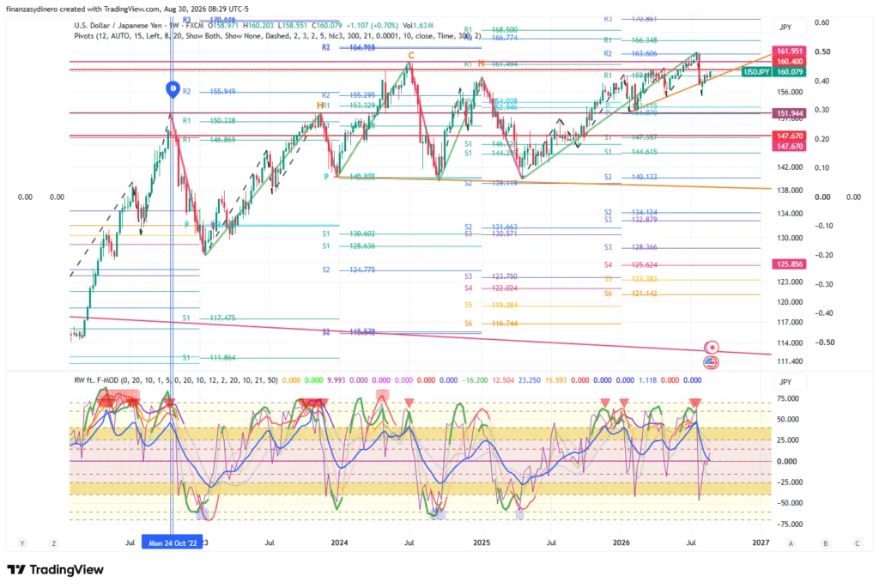Click the S4 125.624 pivot label
Screen dimensions: 879x588
point(631,264)
